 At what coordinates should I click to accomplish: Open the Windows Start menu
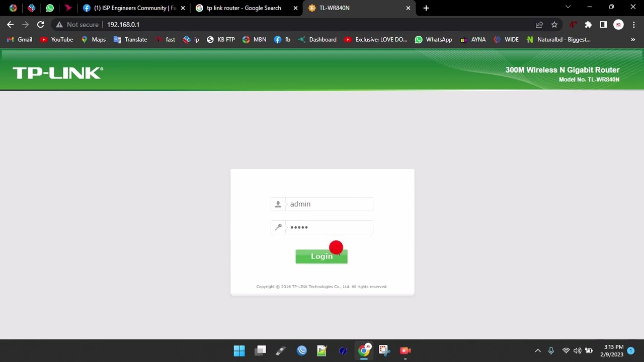[239, 351]
